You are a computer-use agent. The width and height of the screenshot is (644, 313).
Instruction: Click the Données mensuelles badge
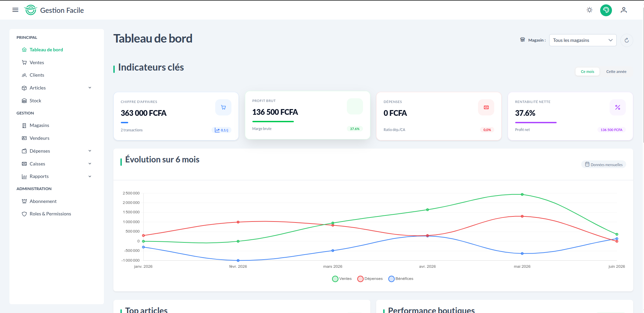pyautogui.click(x=604, y=164)
